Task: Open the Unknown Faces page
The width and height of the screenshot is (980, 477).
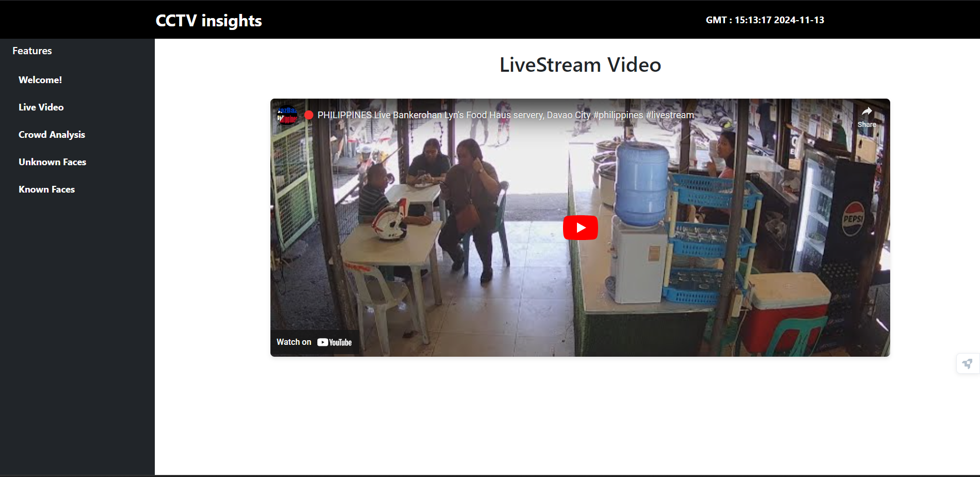Action: tap(53, 162)
